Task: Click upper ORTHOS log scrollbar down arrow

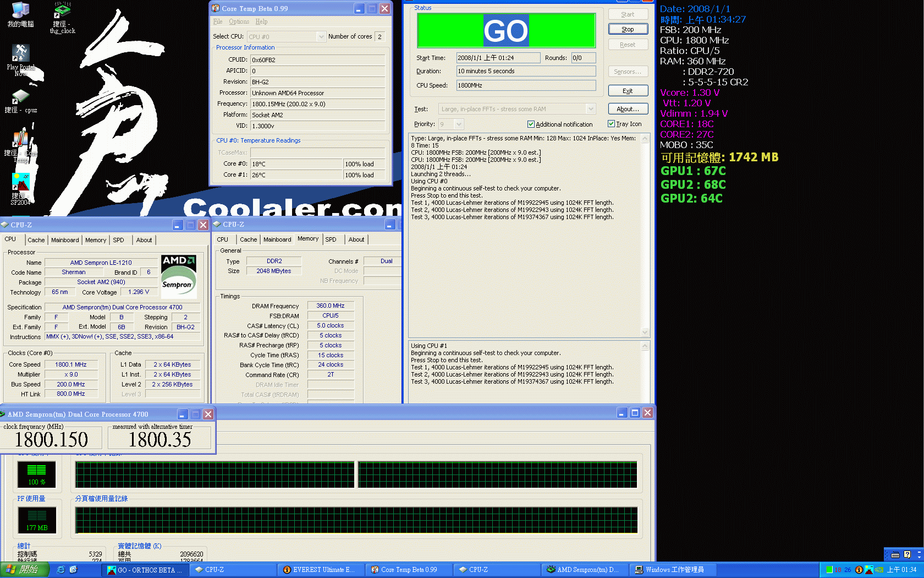Action: (x=645, y=332)
